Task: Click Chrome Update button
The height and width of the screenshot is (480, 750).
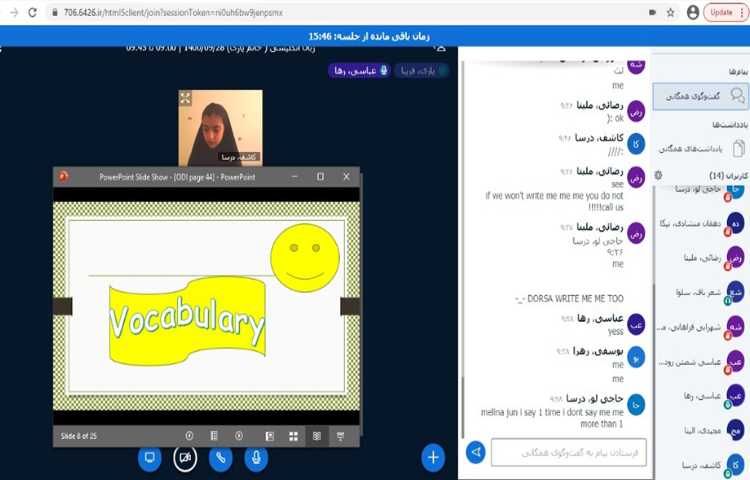Action: coord(722,12)
